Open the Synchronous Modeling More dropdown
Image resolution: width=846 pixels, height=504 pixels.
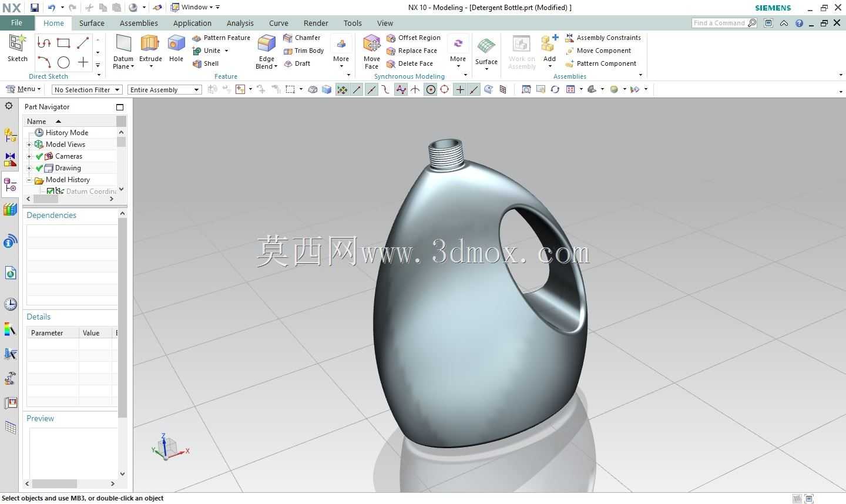pyautogui.click(x=458, y=52)
